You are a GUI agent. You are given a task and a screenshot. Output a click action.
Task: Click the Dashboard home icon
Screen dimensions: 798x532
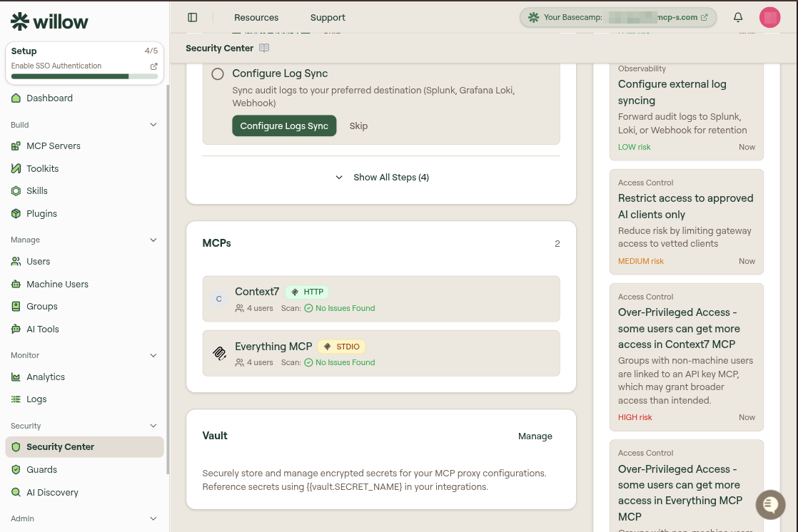tap(16, 98)
